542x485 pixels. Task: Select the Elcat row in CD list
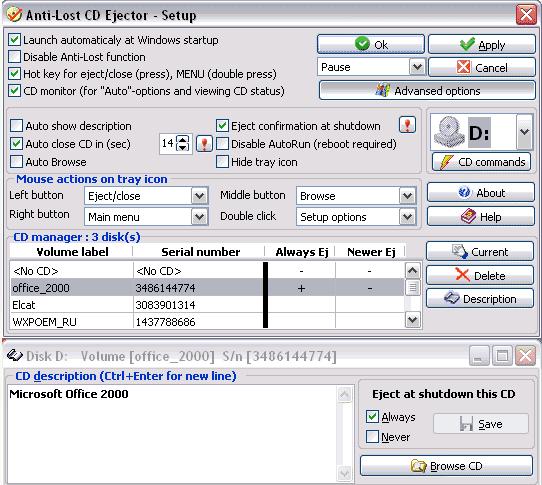tap(207, 305)
